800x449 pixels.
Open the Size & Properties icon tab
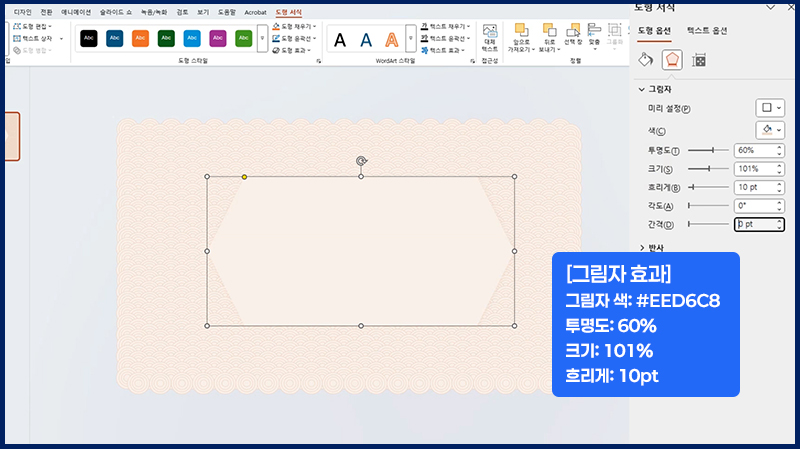point(698,61)
